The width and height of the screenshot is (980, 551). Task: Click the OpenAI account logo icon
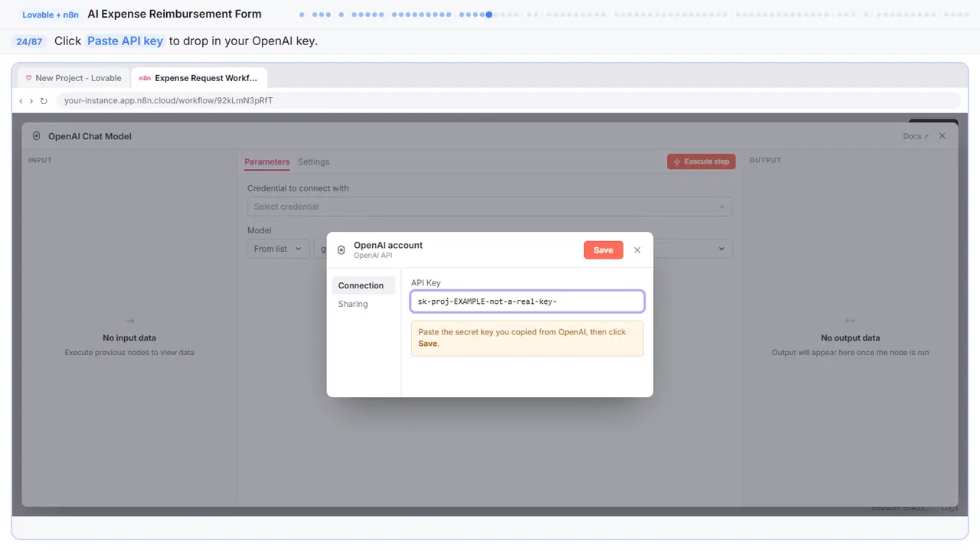(x=341, y=250)
